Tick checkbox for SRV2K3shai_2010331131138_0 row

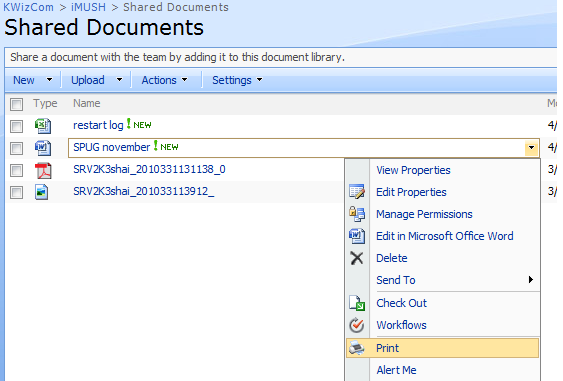tap(17, 170)
